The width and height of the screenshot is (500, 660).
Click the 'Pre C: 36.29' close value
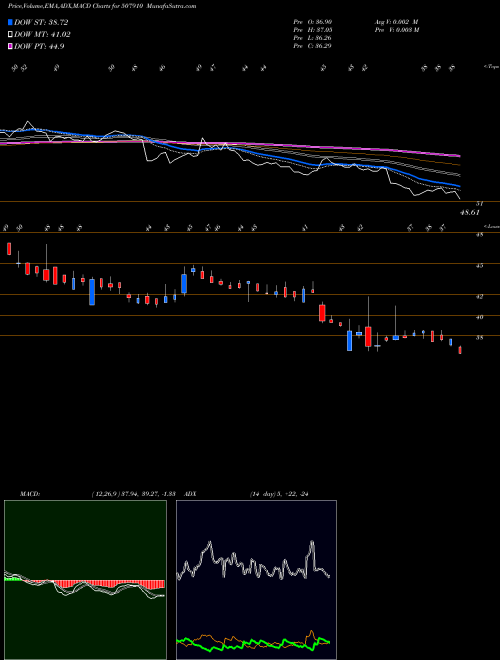click(313, 46)
